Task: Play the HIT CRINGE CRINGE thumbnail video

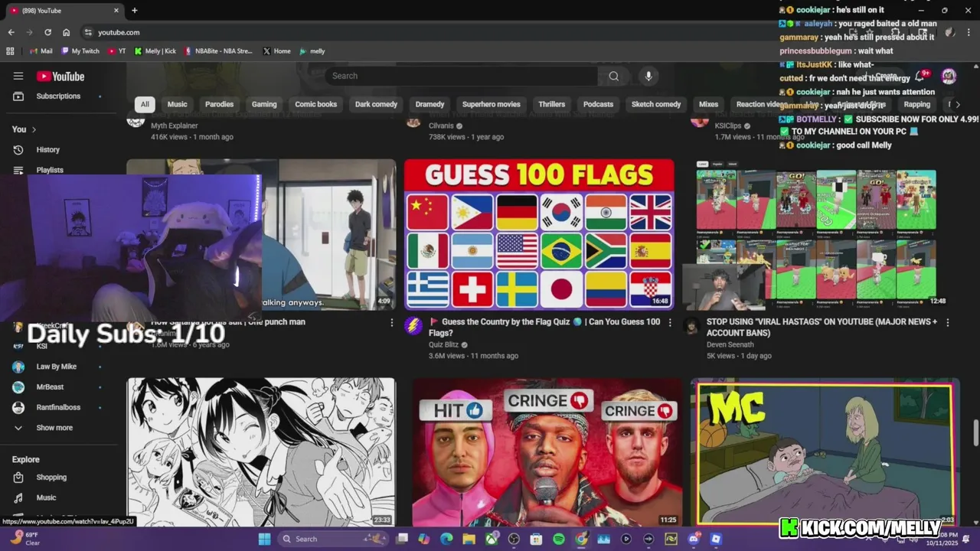Action: click(547, 452)
